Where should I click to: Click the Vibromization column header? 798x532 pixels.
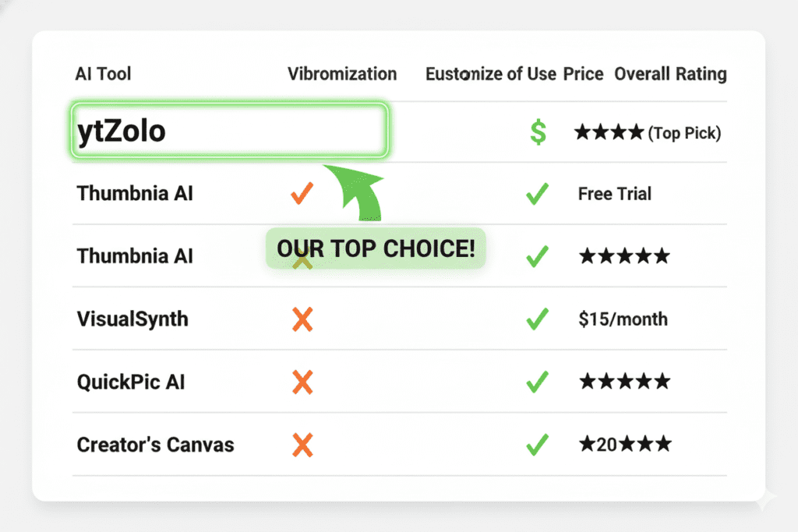click(x=342, y=74)
